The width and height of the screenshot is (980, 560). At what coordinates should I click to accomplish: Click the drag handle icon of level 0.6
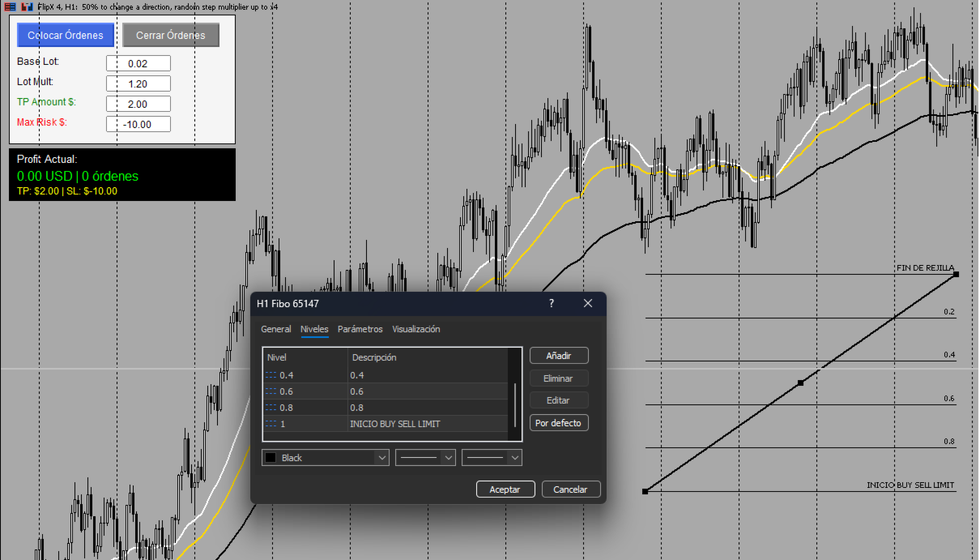(x=271, y=391)
